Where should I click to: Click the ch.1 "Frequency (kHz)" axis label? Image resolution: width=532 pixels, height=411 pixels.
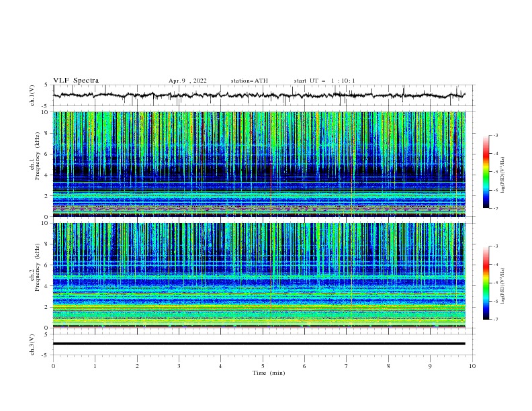(38, 156)
